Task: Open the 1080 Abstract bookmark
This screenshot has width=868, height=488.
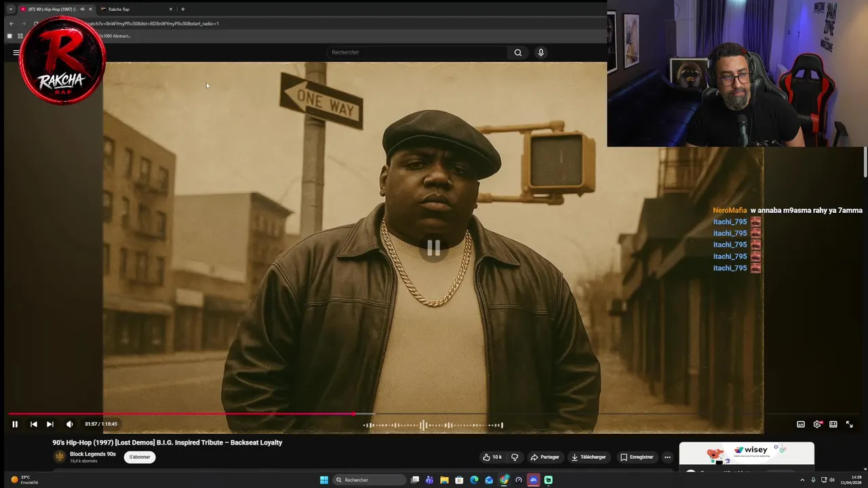Action: (113, 36)
